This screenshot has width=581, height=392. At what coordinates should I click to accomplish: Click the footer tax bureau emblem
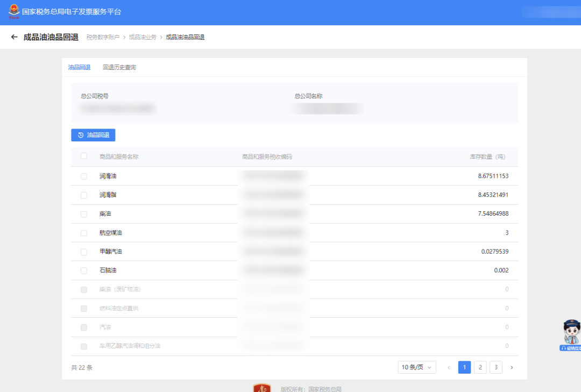point(262,388)
